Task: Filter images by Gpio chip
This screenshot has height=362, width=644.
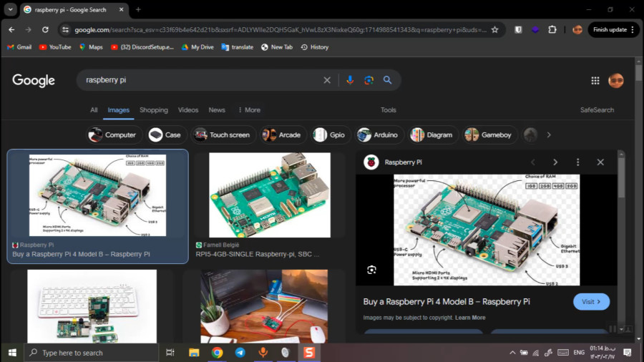Action: [x=330, y=134]
